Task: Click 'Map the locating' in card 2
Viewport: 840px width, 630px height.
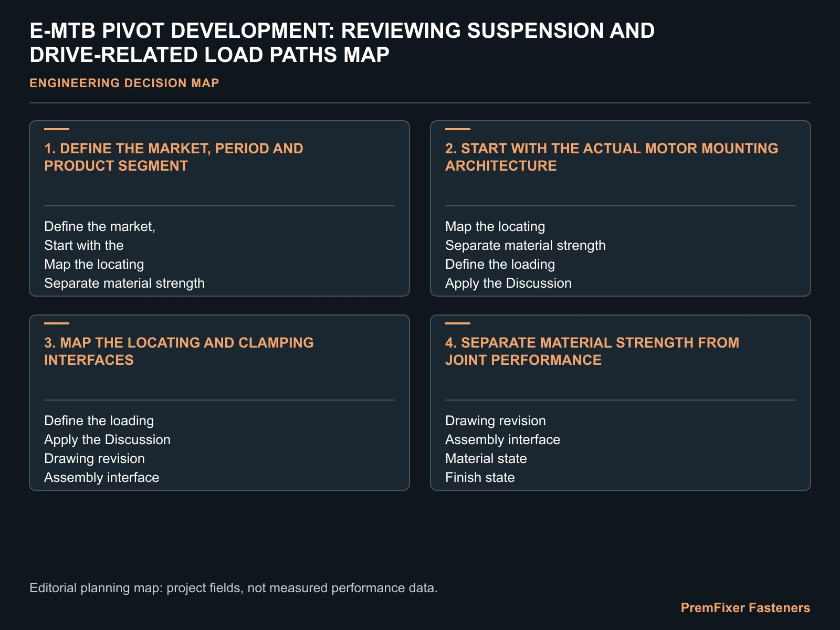Action: (495, 226)
